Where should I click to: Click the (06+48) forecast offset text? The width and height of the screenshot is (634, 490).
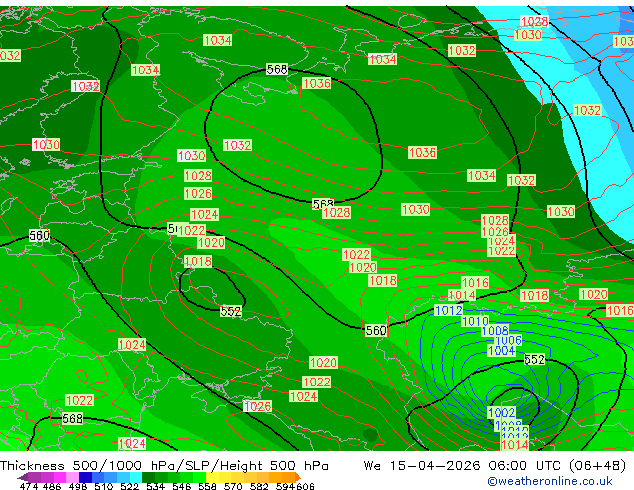tap(598, 465)
